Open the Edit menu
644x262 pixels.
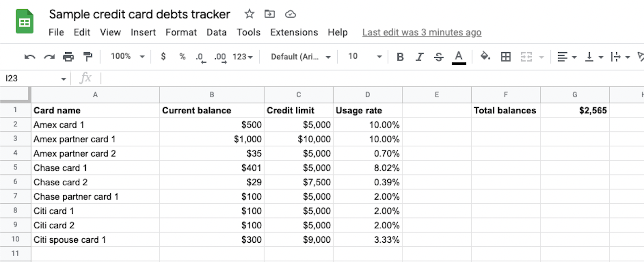82,32
